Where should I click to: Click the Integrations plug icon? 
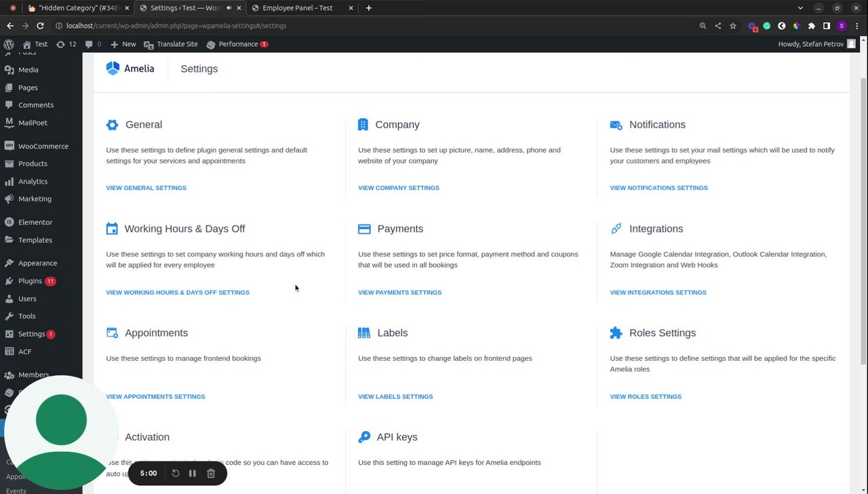click(x=616, y=229)
